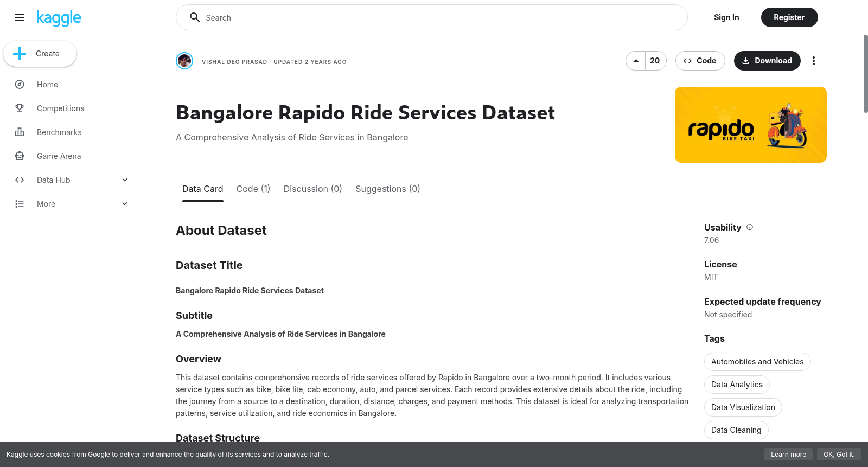Click the Kaggle logo

point(59,18)
